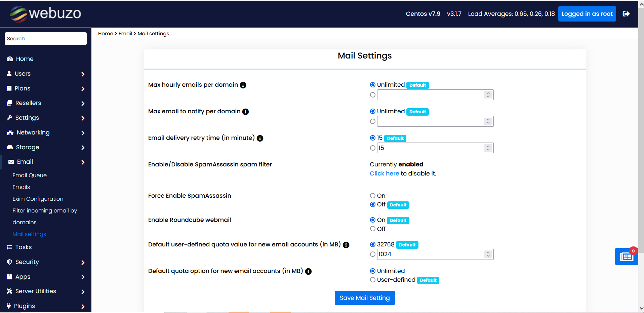The image size is (644, 313).
Task: Click the Max email to notify number field
Action: click(435, 121)
